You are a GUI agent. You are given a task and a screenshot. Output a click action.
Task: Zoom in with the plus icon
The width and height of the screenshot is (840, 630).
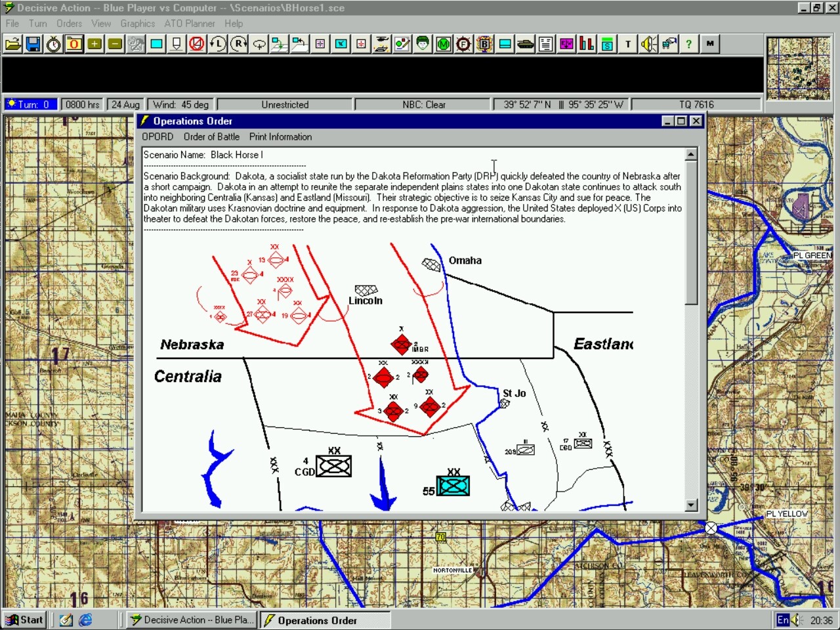click(94, 44)
